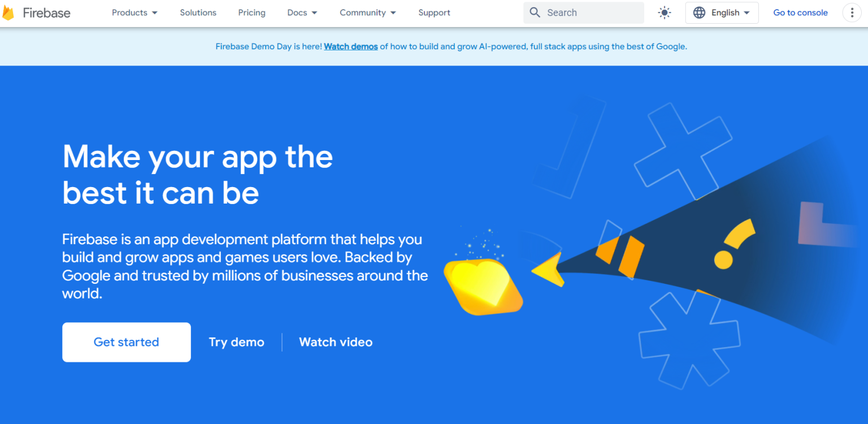
Task: Click the Firebase wordmark text
Action: coord(46,13)
